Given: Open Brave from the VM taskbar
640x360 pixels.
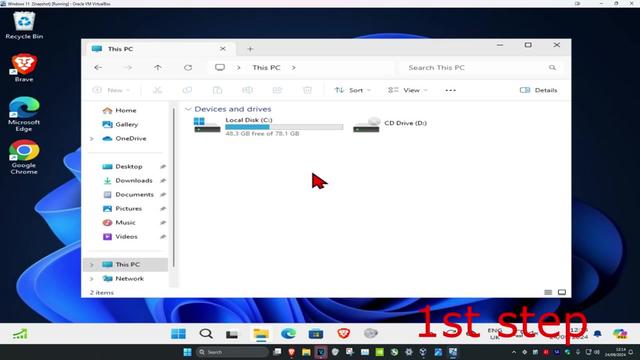Looking at the screenshot, I should pyautogui.click(x=344, y=333).
